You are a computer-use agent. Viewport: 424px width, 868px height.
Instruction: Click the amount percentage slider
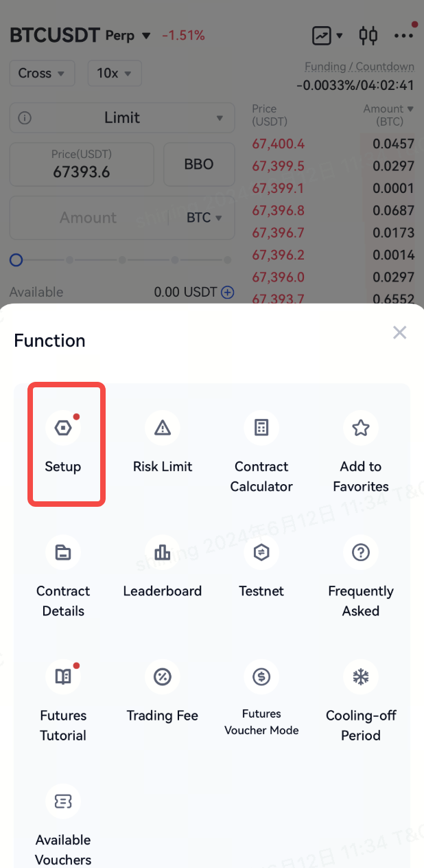[x=122, y=260]
